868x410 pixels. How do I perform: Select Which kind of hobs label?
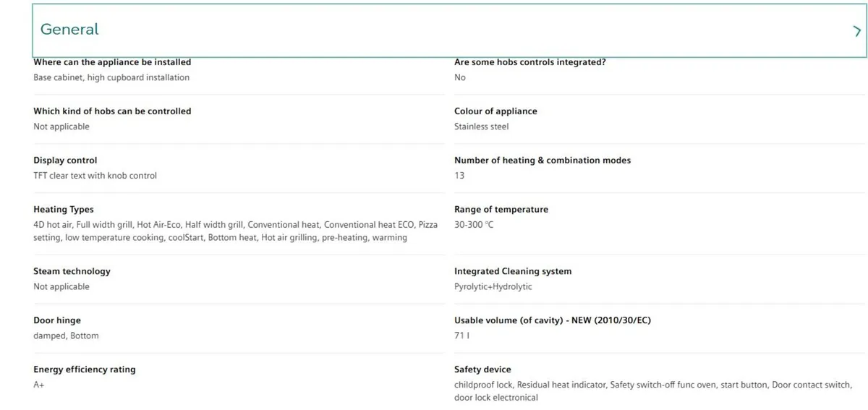(112, 111)
